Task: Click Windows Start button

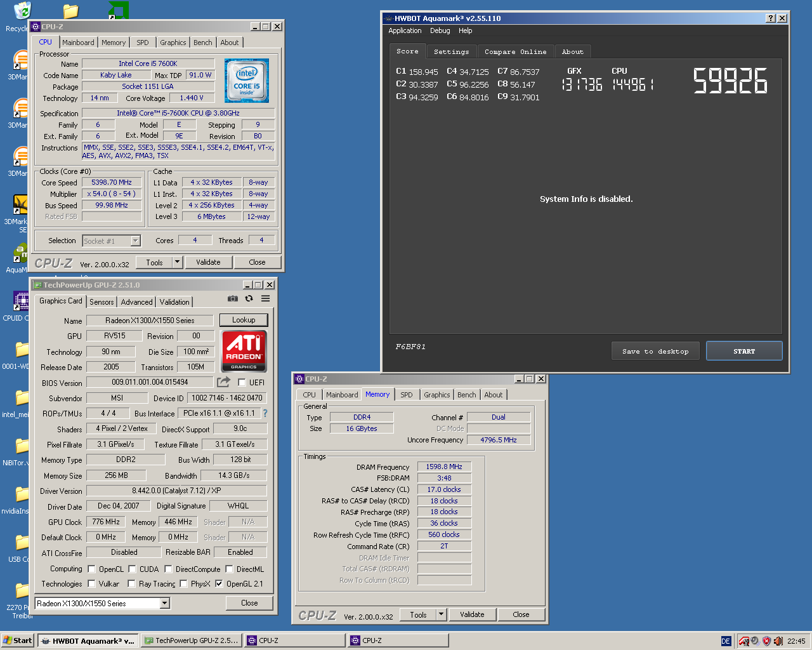Action: [x=17, y=640]
